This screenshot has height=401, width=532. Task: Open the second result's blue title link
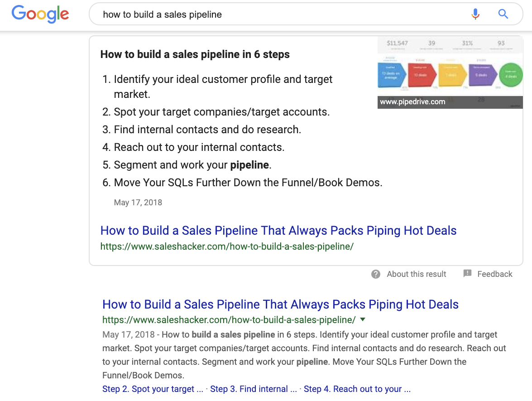pos(280,304)
